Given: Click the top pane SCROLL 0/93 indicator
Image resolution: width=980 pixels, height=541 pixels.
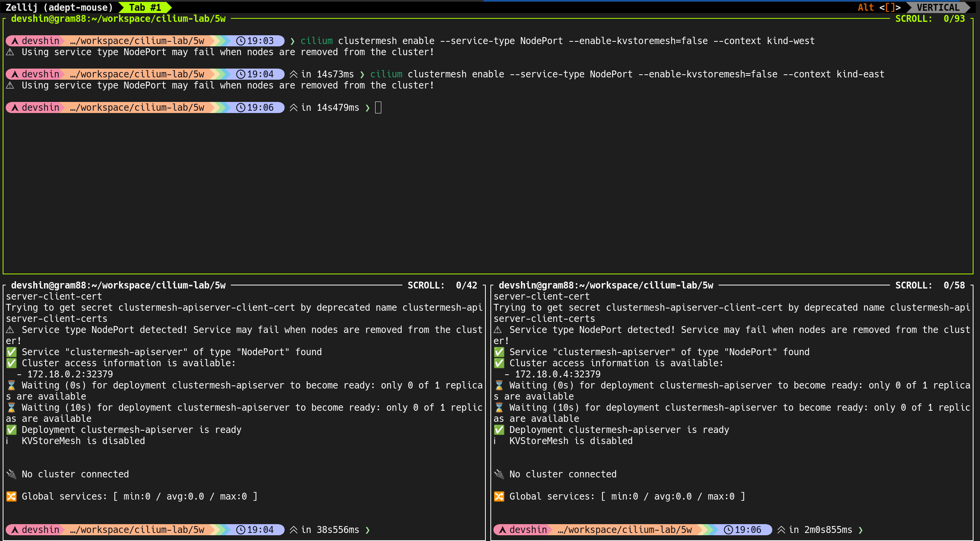Looking at the screenshot, I should click(x=930, y=19).
